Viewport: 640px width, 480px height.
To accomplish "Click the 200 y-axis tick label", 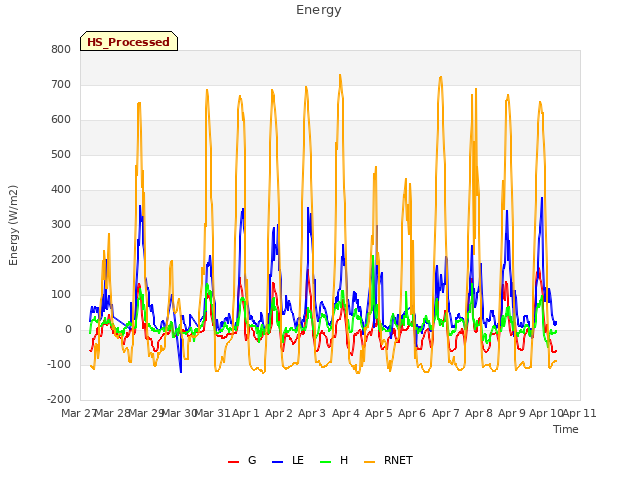I will [61, 260].
